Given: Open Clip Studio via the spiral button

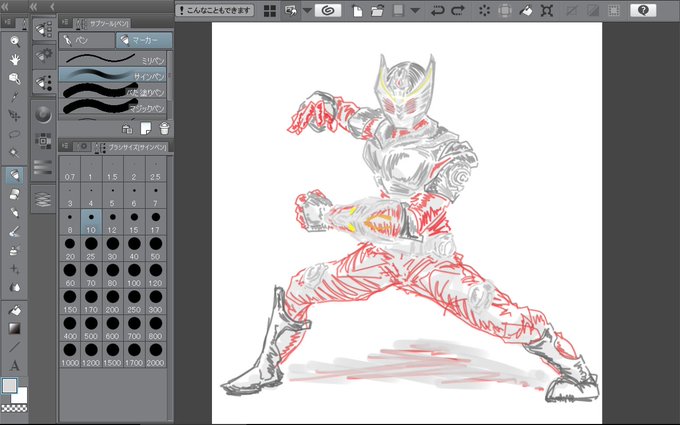Looking at the screenshot, I should pos(328,10).
